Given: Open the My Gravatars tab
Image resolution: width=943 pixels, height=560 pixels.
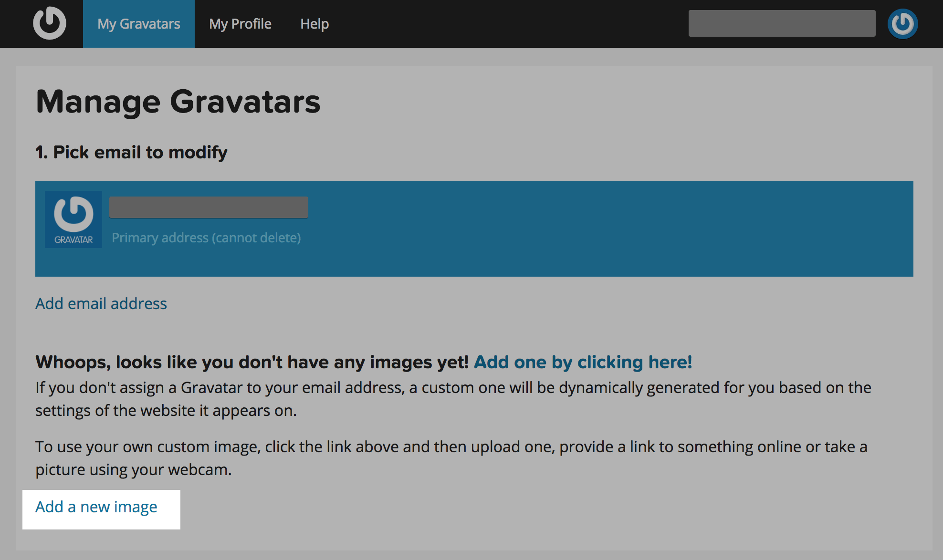Looking at the screenshot, I should tap(139, 24).
